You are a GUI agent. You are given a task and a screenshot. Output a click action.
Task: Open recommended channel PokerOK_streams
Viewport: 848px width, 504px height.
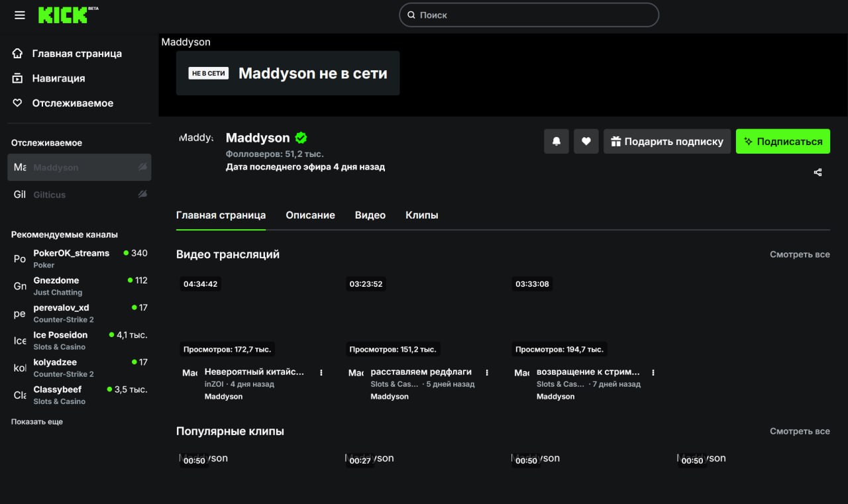[79, 258]
